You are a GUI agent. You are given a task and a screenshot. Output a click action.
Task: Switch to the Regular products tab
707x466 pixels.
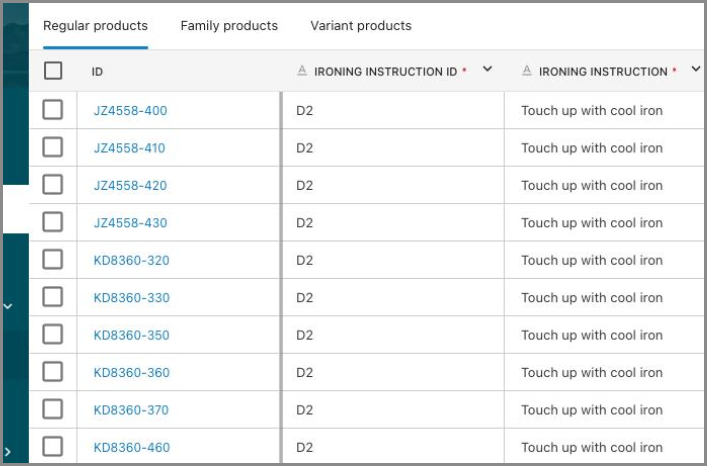tap(95, 26)
